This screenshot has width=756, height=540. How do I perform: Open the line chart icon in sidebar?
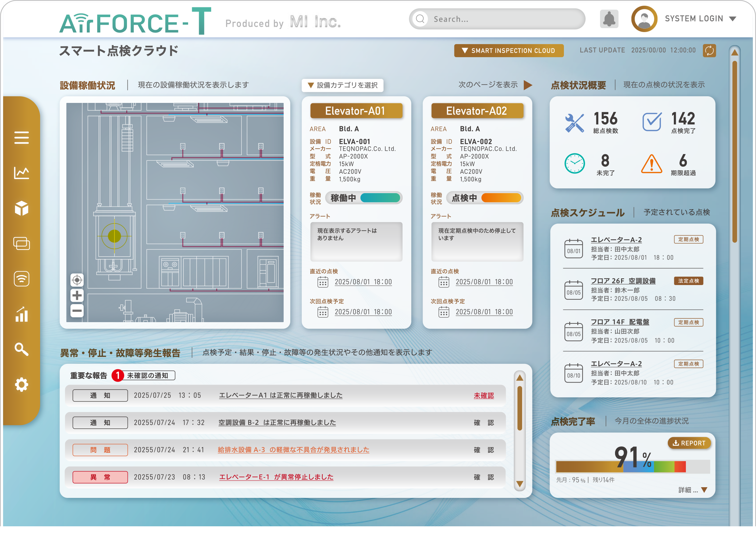coord(21,173)
